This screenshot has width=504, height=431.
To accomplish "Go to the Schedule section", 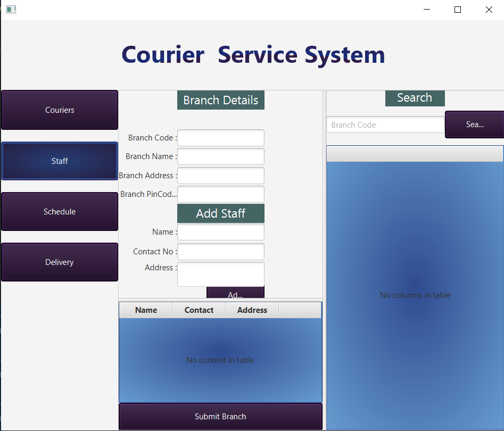I will [60, 212].
